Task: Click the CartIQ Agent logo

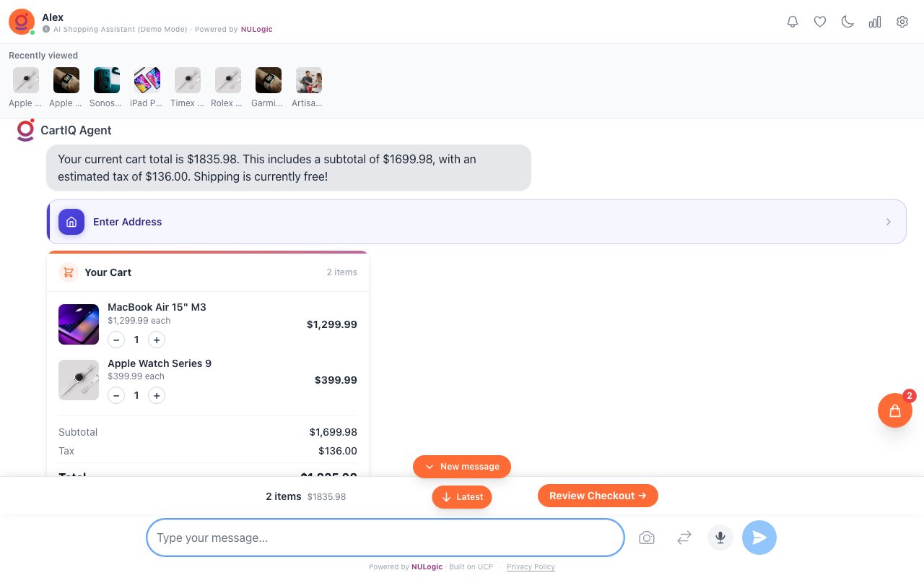Action: tap(25, 130)
